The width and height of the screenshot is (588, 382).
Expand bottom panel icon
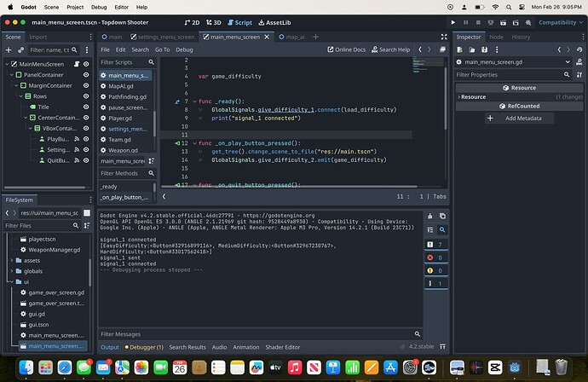pyautogui.click(x=442, y=347)
